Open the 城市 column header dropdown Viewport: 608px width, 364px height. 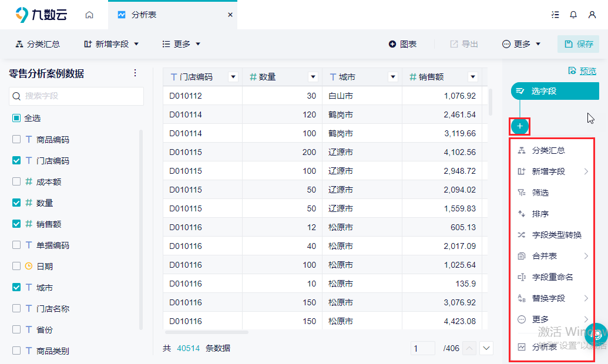[393, 77]
